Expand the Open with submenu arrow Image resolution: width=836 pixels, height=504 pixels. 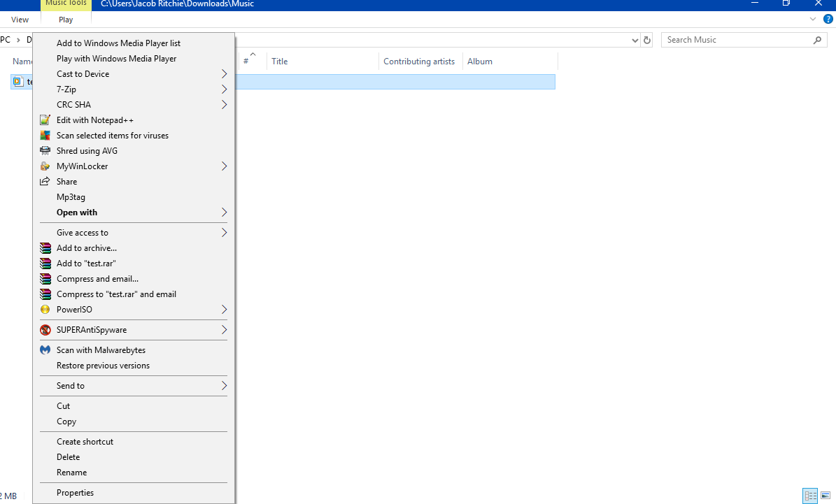(x=225, y=213)
